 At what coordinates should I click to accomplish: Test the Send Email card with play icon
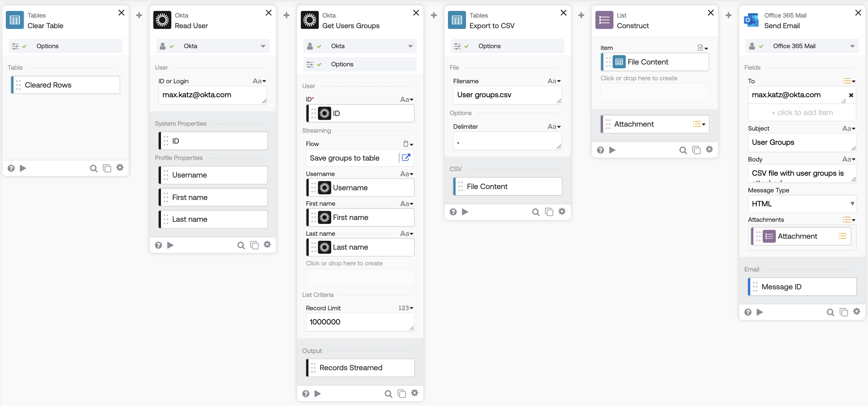pyautogui.click(x=759, y=312)
